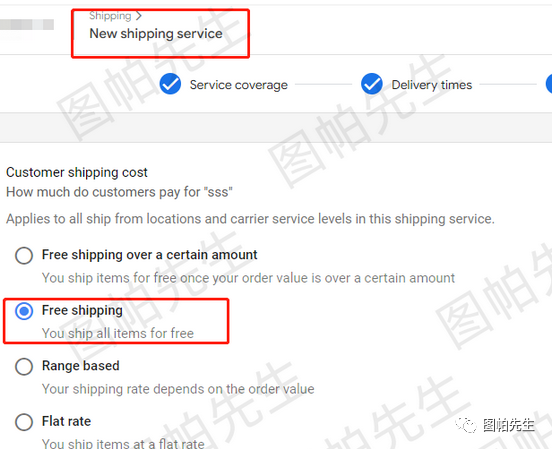The image size is (552, 449).
Task: Click the Service coverage checkmark icon
Action: click(x=170, y=84)
